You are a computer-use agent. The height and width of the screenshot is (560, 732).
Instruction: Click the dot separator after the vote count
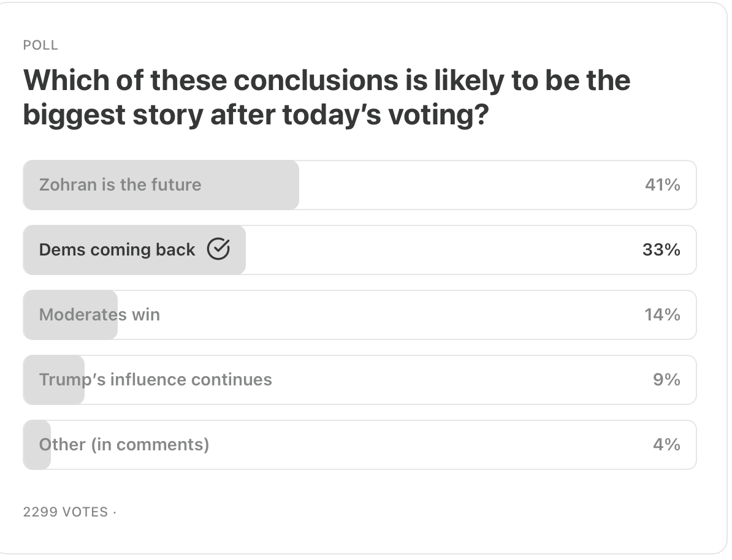click(x=115, y=512)
